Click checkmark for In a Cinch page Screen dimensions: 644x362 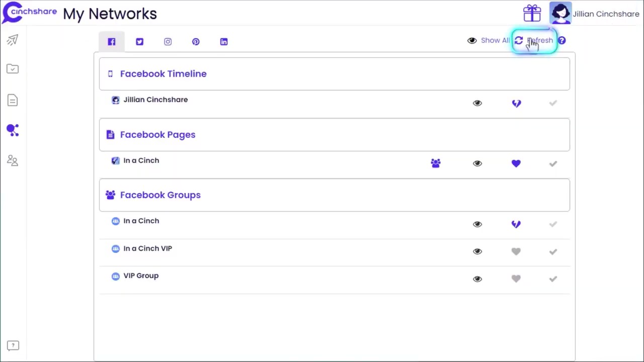tap(553, 163)
